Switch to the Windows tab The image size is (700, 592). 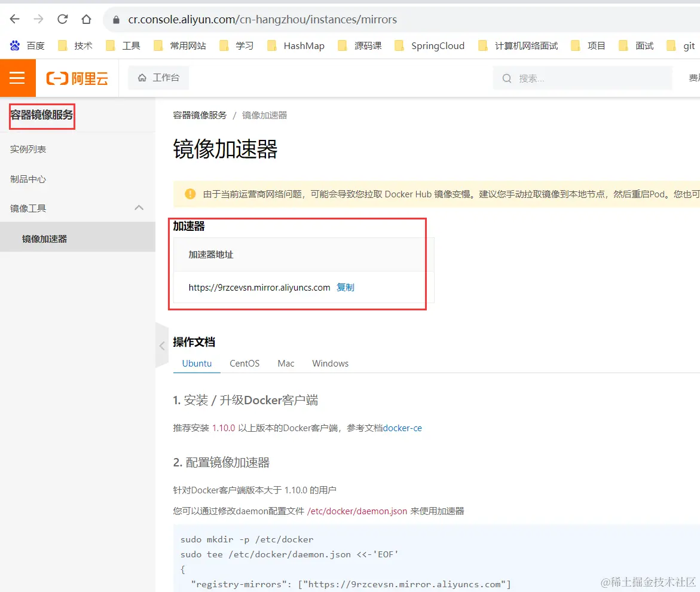331,364
